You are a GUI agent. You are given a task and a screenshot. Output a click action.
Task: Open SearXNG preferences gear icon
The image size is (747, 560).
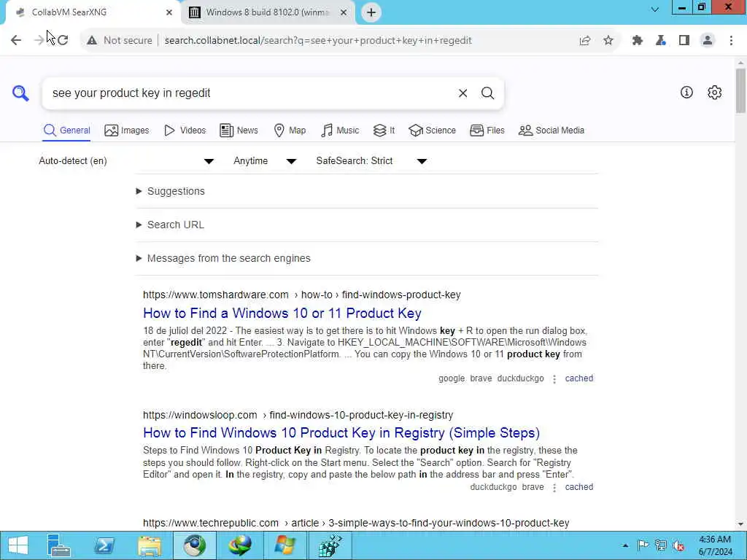715,93
